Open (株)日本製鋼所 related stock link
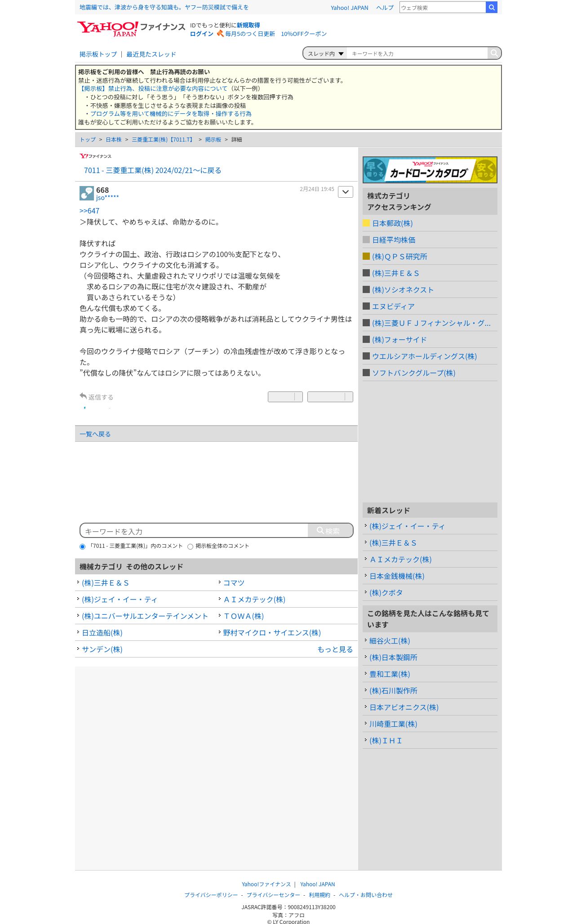The width and height of the screenshot is (577, 924). (x=393, y=657)
